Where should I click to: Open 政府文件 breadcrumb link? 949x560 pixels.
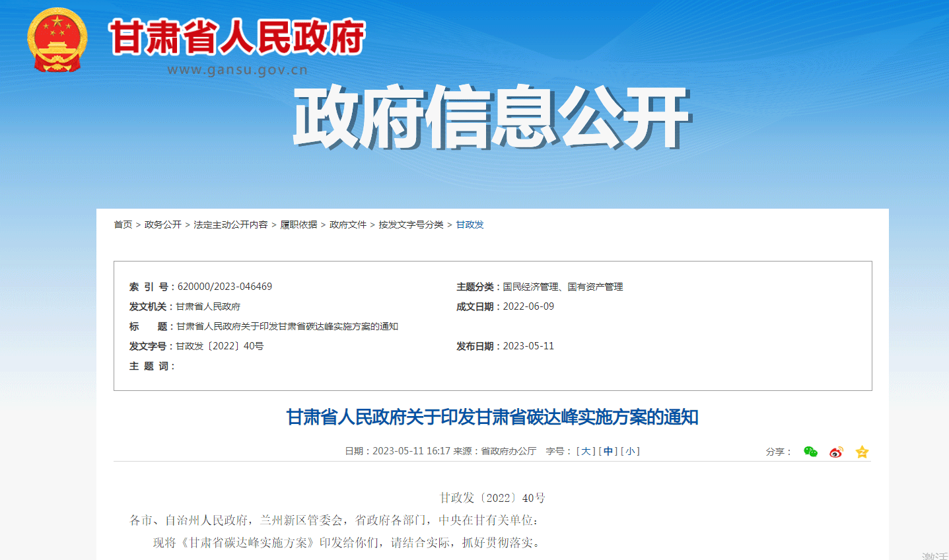pos(348,225)
